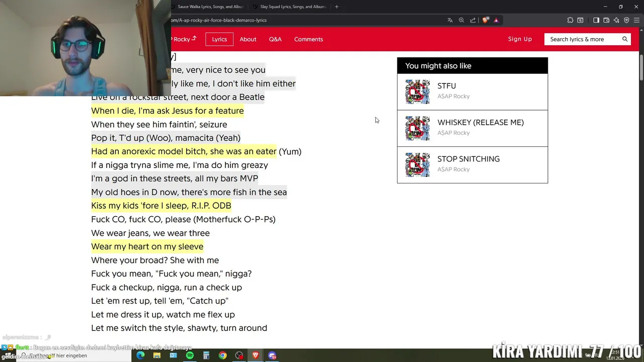This screenshot has width=644, height=362.
Task: Open Google Chrome from taskbar
Action: pos(222,355)
